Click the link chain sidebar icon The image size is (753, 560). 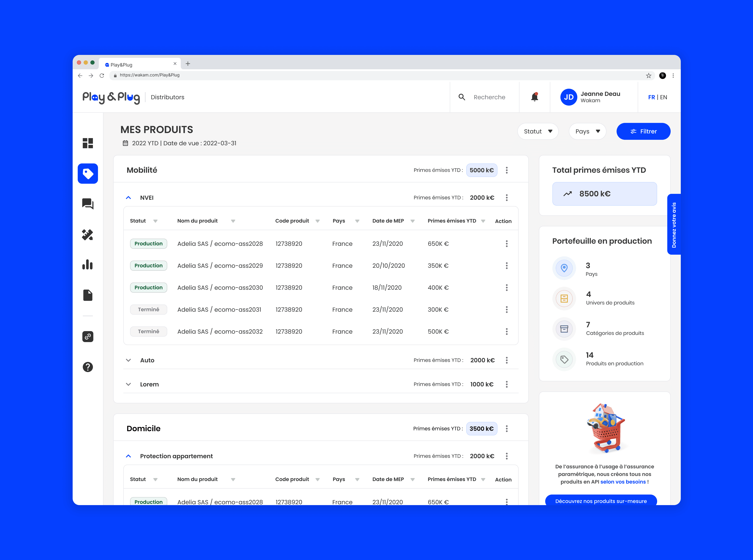point(88,337)
